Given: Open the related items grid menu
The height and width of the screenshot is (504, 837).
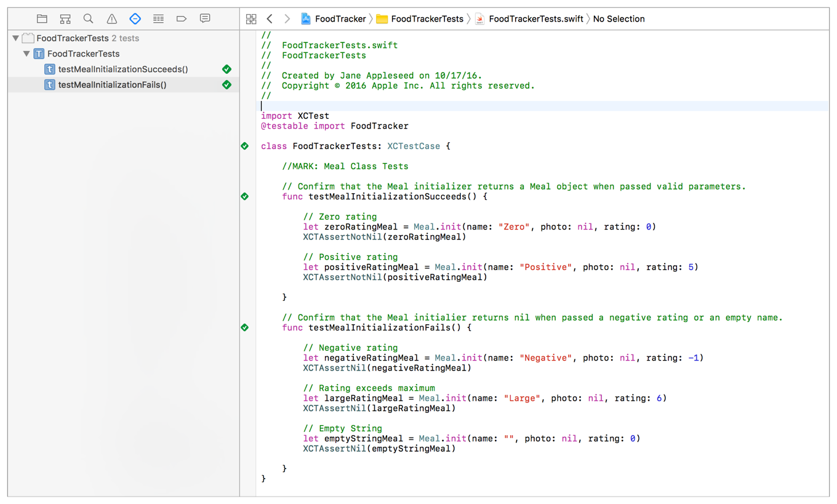Looking at the screenshot, I should point(251,19).
